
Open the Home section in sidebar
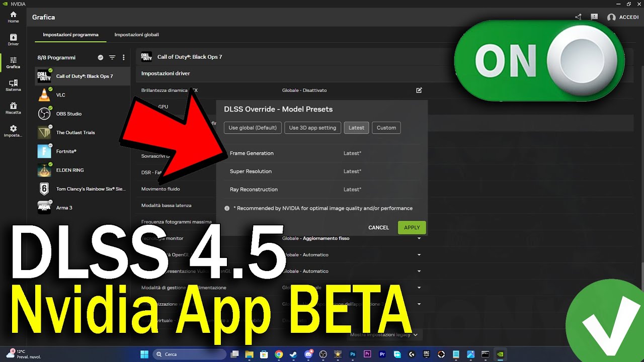(13, 17)
